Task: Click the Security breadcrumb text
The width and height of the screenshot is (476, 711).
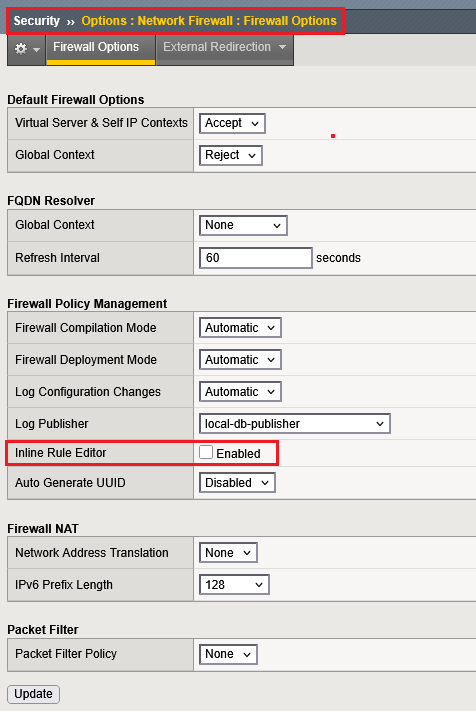Action: pyautogui.click(x=37, y=21)
